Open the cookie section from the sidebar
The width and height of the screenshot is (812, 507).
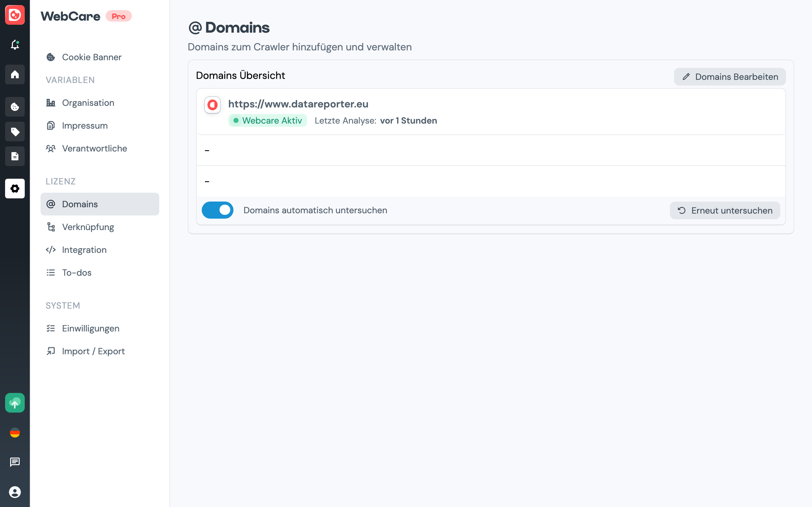[x=15, y=107]
